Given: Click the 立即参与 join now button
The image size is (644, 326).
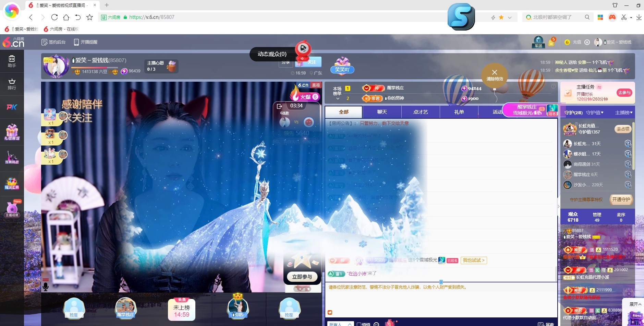Looking at the screenshot, I should tap(302, 277).
